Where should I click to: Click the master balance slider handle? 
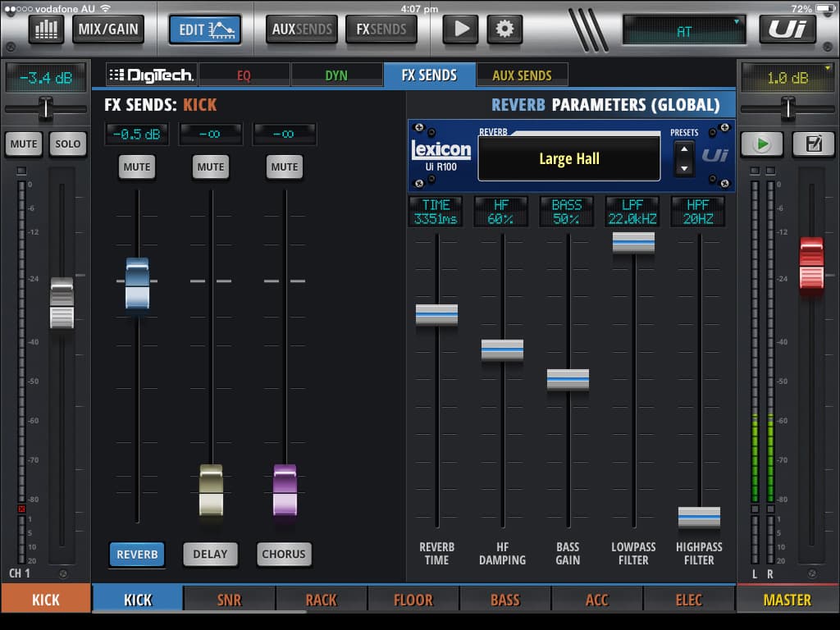click(x=788, y=109)
